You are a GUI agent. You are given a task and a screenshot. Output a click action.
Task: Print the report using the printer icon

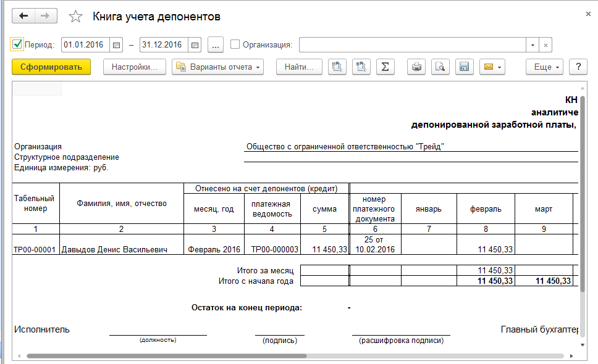click(x=418, y=67)
